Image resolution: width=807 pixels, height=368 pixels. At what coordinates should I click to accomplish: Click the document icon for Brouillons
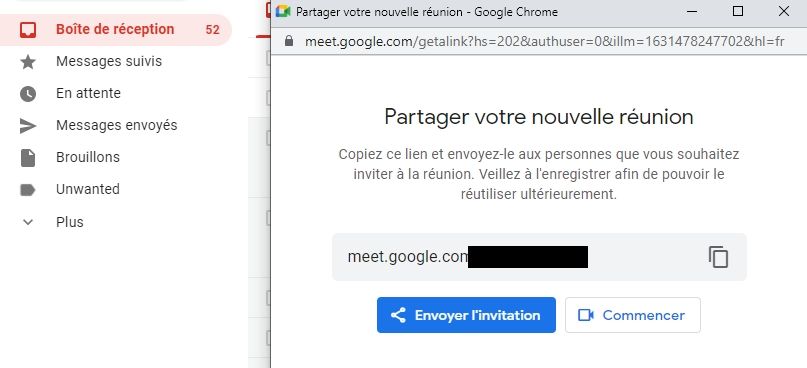coord(28,157)
